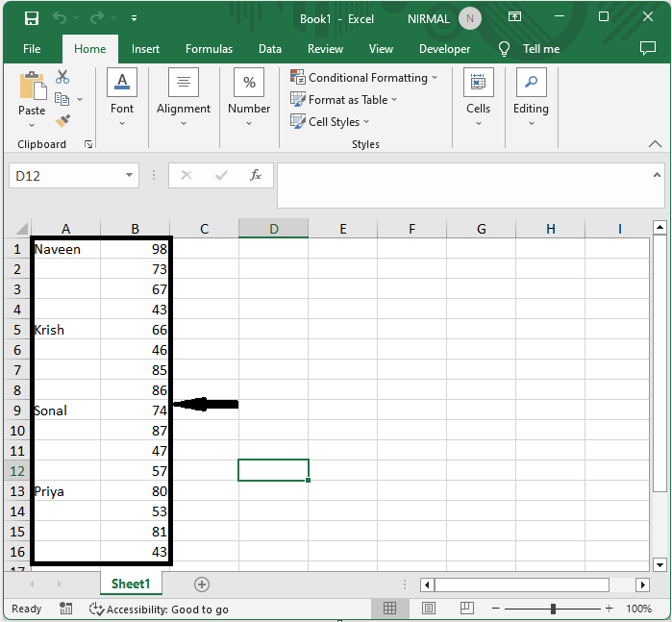Select row 12 header

click(17, 471)
